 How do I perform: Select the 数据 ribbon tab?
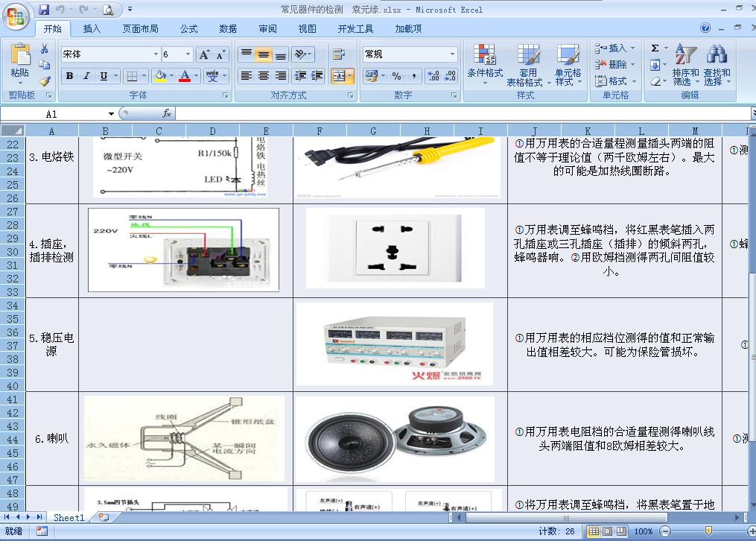[228, 29]
